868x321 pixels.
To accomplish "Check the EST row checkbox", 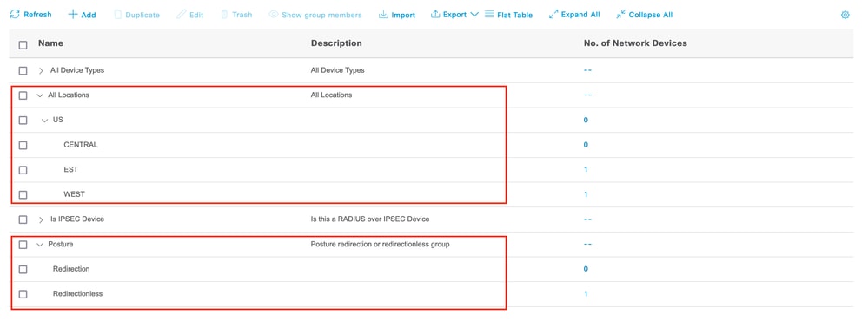I will (x=23, y=170).
